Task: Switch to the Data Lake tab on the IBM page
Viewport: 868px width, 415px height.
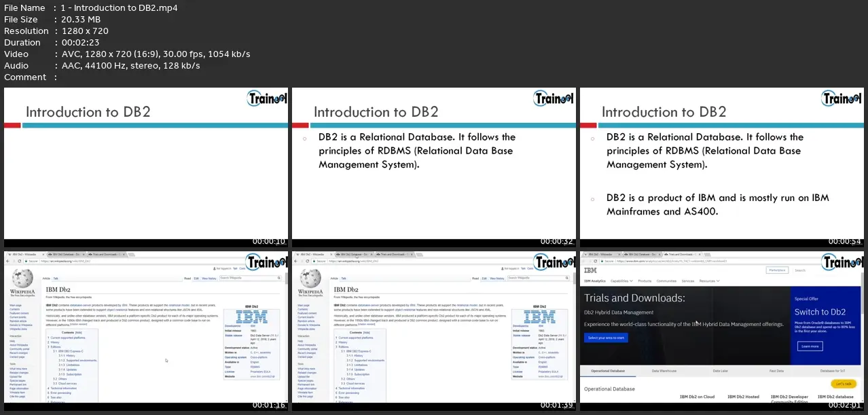Action: click(721, 371)
